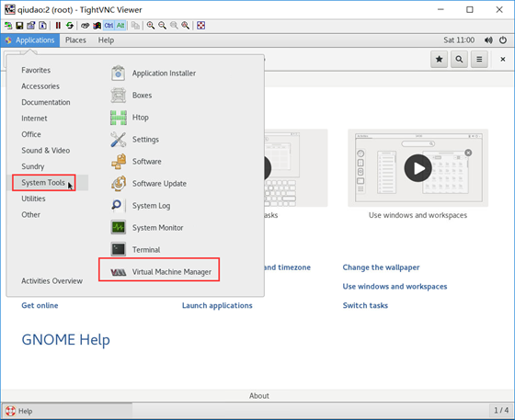Click the Get online link
This screenshot has width=515, height=420.
pos(40,305)
